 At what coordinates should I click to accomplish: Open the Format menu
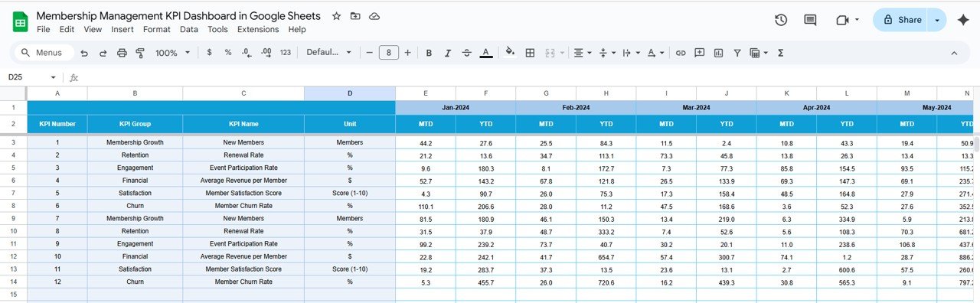[157, 29]
